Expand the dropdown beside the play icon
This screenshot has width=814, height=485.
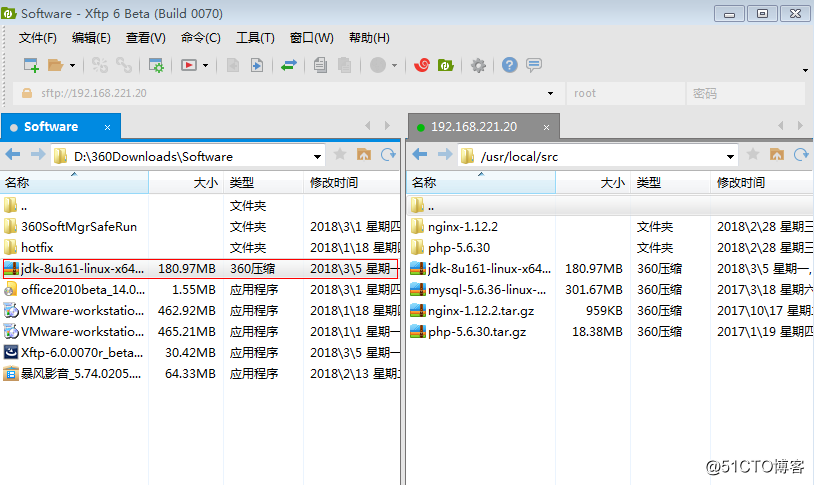pos(206,65)
